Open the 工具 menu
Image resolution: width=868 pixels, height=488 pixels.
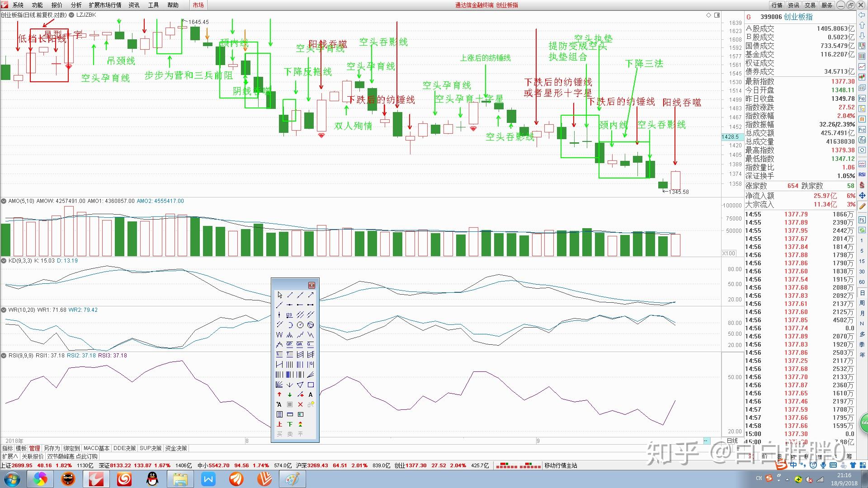[x=154, y=5]
